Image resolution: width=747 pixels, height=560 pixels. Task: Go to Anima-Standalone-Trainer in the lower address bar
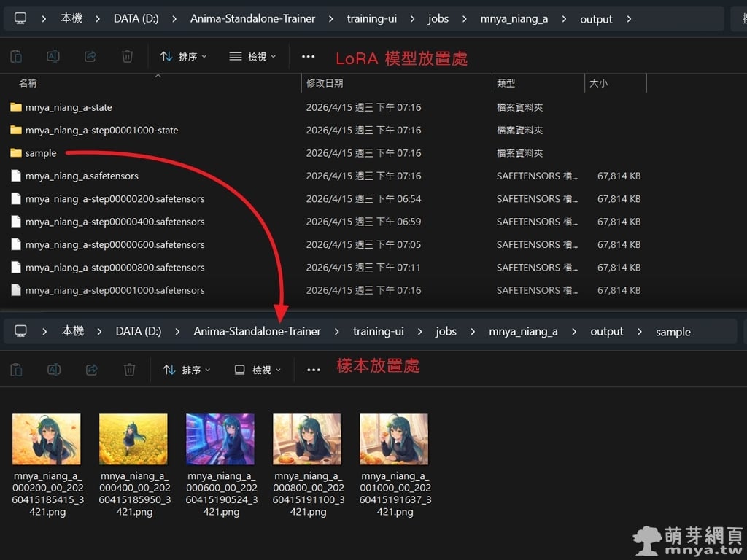point(257,331)
